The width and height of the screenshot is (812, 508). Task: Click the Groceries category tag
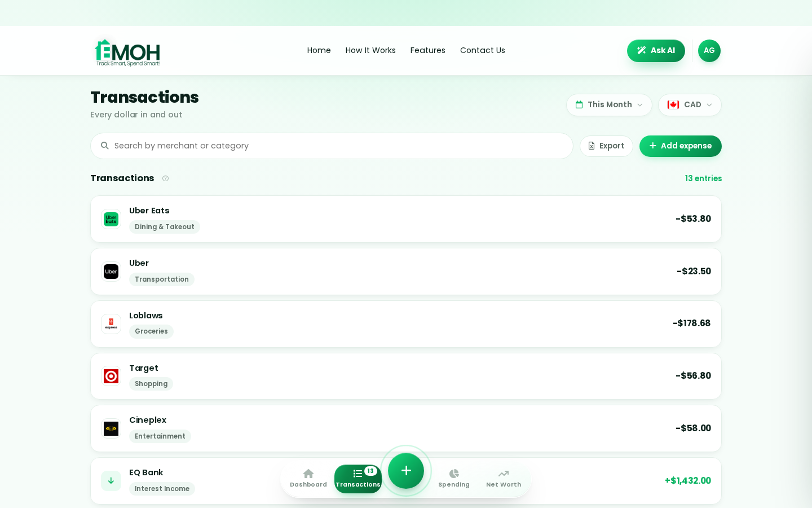[x=151, y=331]
